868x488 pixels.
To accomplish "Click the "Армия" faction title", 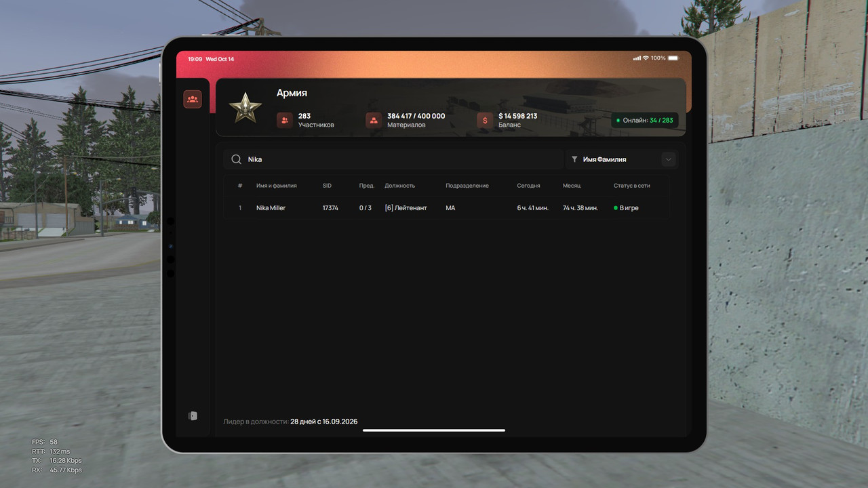I will (x=292, y=93).
